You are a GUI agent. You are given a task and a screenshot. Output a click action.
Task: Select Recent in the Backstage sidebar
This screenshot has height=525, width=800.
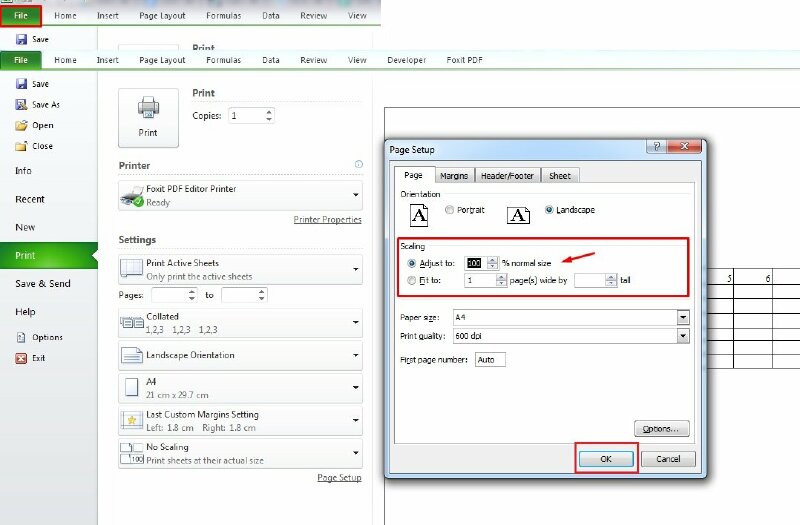30,199
